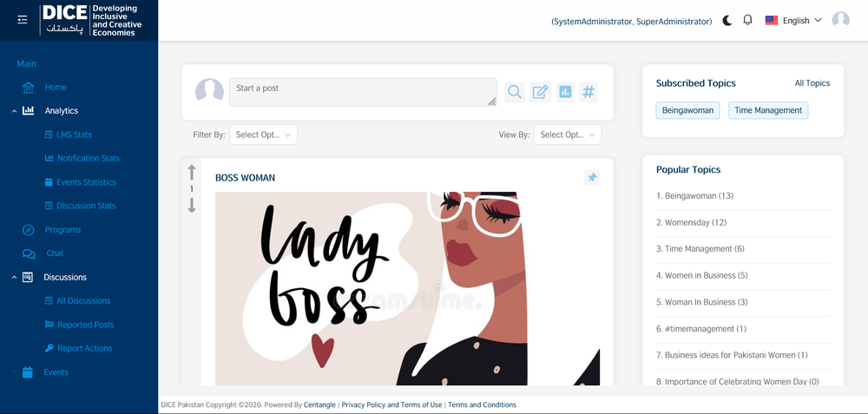Open user profile avatar in header
The height and width of the screenshot is (414, 868).
point(840,21)
